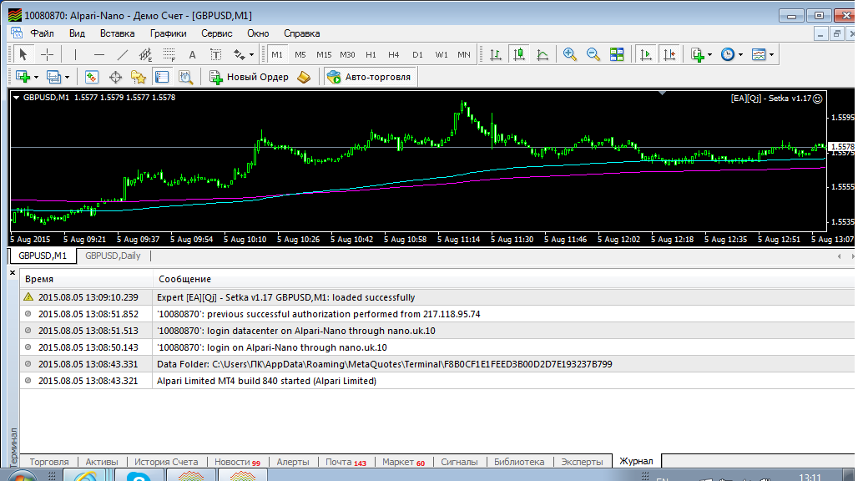
Task: Open the Графики menu
Action: point(169,33)
